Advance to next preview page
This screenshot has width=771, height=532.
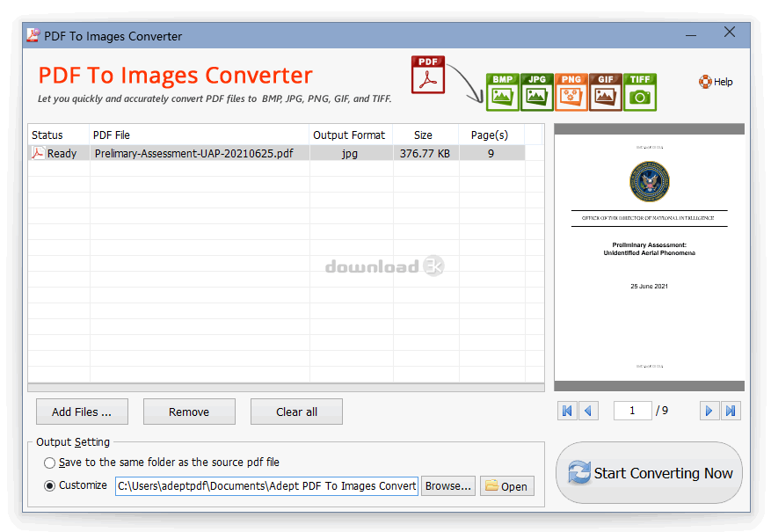[x=709, y=411]
